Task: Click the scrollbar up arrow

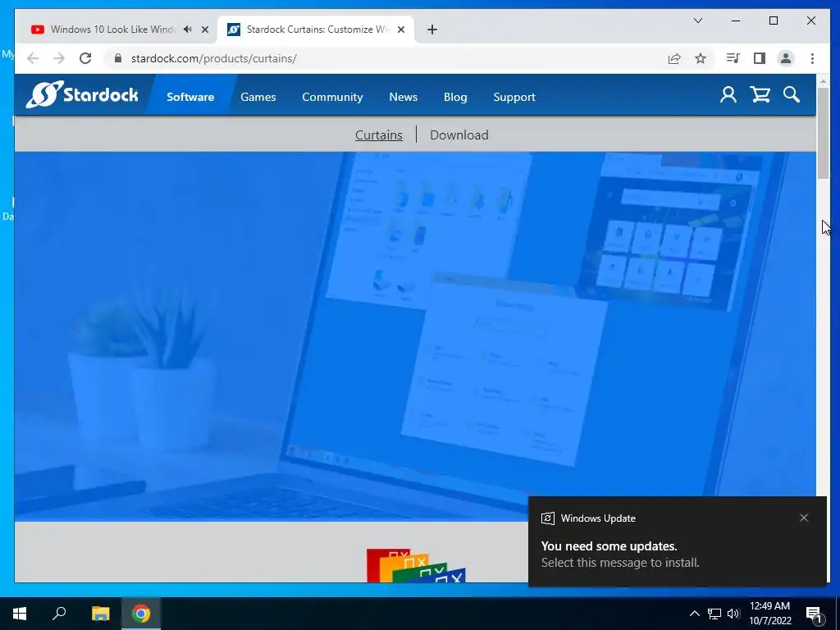Action: (x=823, y=81)
